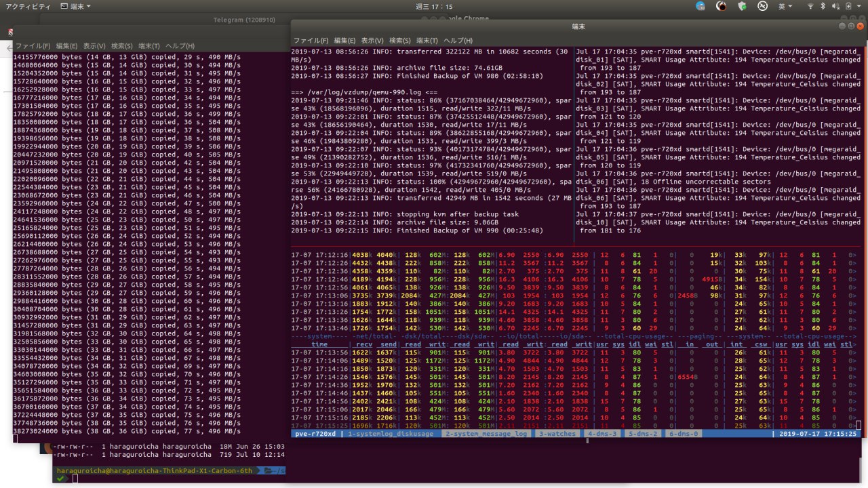Open 端末(T) menu in front pve-r720xd terminal

point(427,41)
